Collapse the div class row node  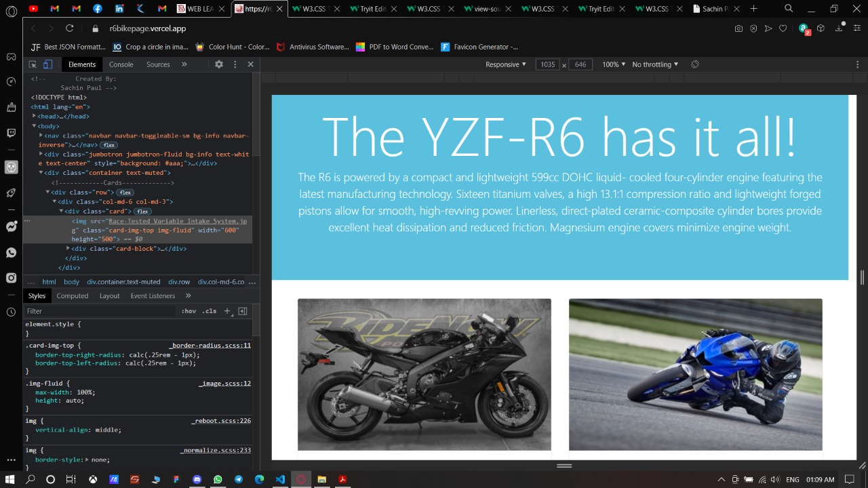pos(47,192)
